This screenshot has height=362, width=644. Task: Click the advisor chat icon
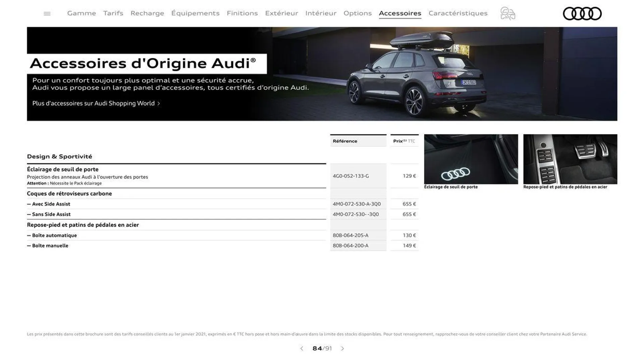click(507, 14)
